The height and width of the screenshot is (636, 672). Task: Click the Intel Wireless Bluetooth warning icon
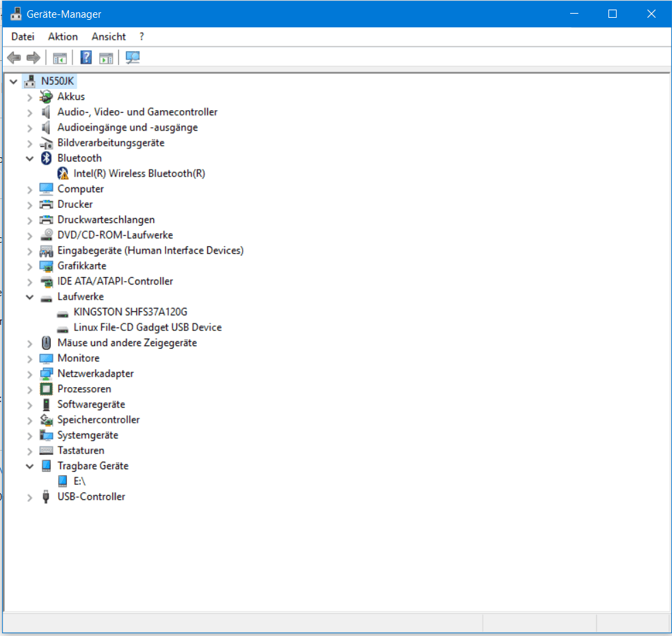point(63,174)
